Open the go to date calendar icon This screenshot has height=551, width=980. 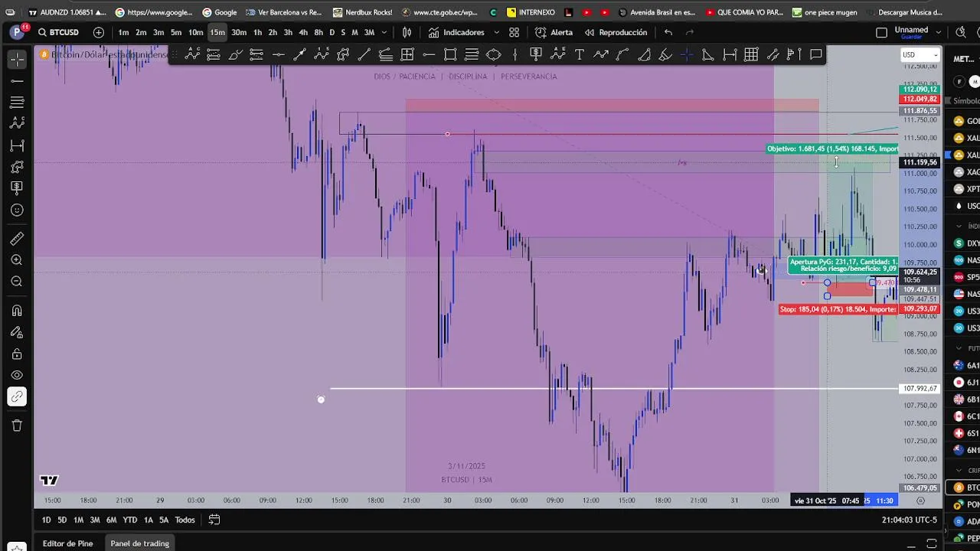click(x=214, y=520)
